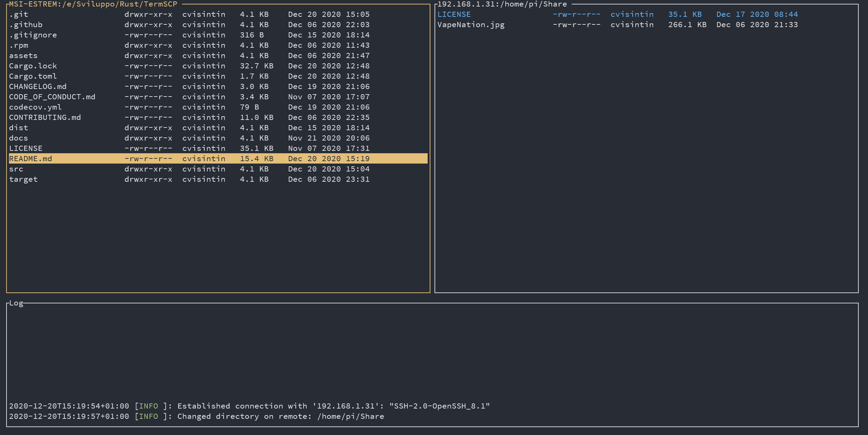Click the assets directory row

(23, 56)
